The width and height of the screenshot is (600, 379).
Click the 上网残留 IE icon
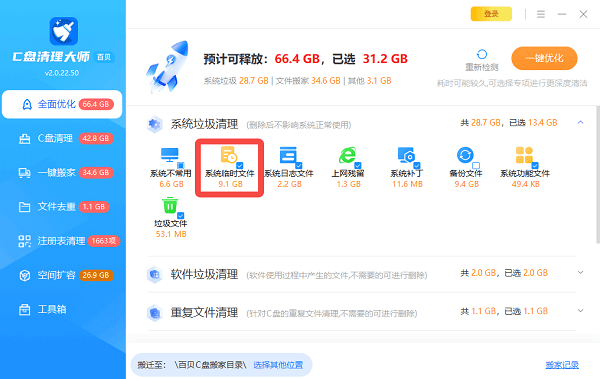point(347,155)
